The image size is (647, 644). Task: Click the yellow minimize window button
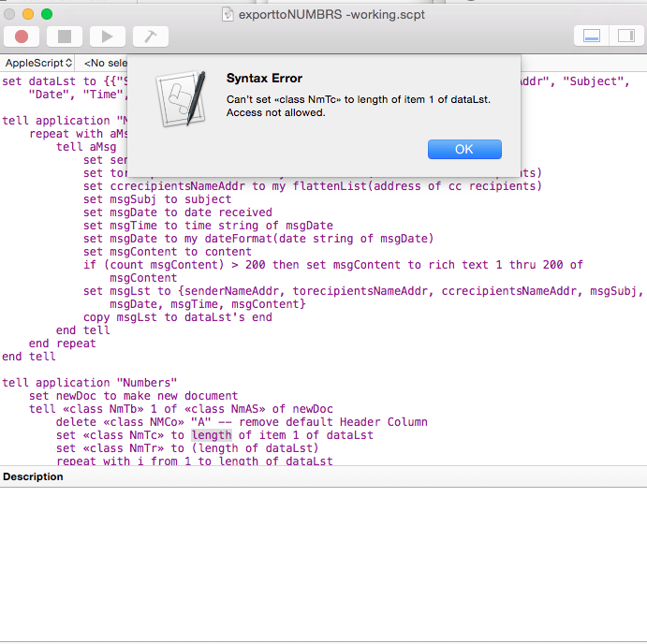[28, 14]
